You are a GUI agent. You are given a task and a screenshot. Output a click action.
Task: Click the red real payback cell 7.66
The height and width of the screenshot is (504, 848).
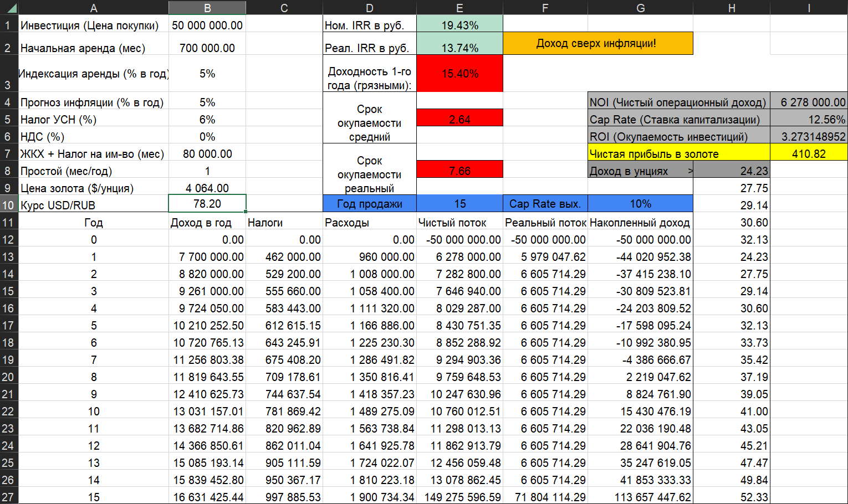(x=459, y=171)
